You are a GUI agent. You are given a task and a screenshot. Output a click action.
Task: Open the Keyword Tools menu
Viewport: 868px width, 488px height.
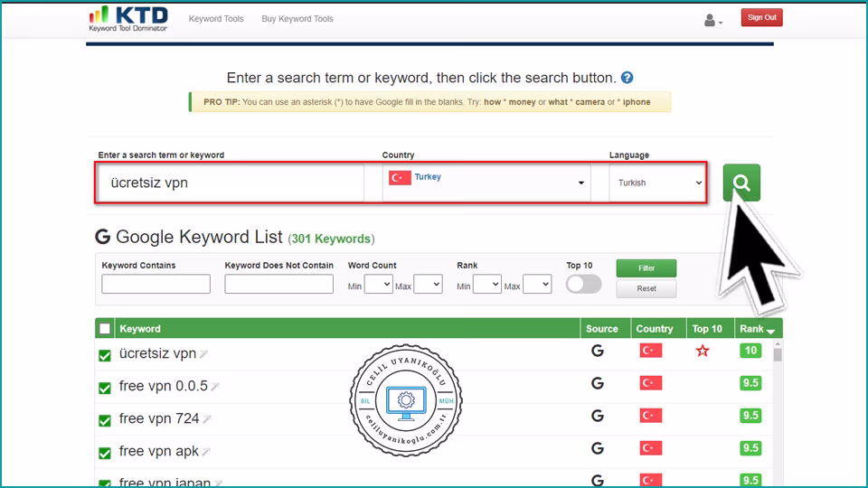tap(216, 19)
